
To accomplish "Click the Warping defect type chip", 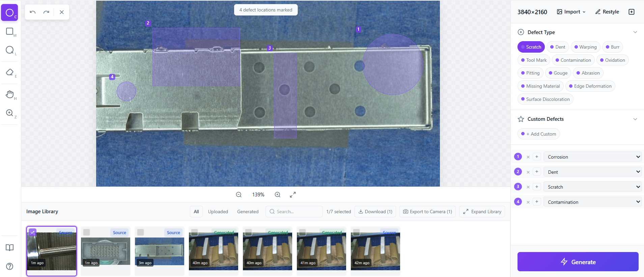I will (x=585, y=47).
